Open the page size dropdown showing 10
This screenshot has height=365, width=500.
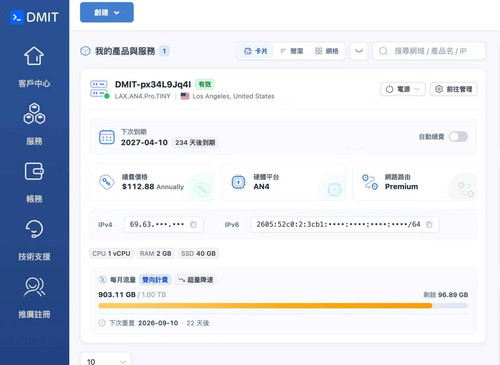(x=106, y=361)
